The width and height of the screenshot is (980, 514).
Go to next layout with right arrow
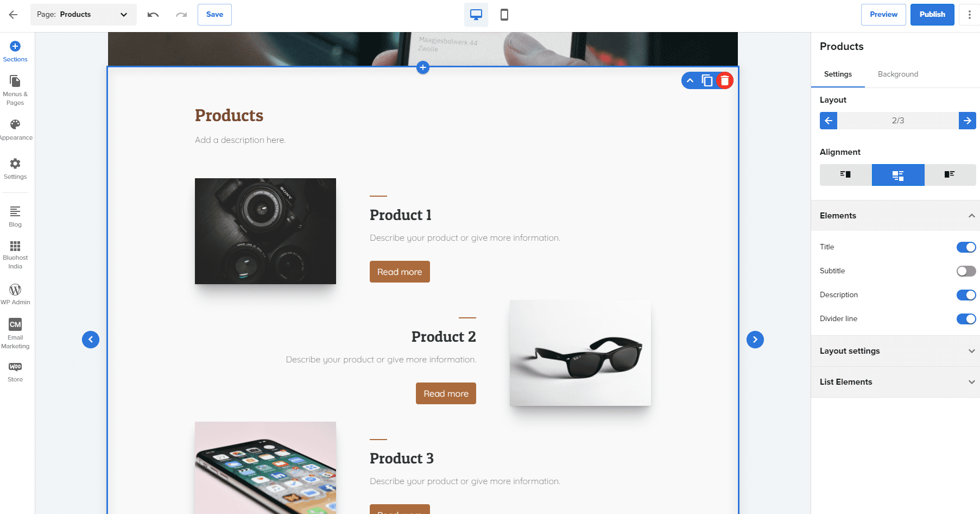tap(967, 121)
